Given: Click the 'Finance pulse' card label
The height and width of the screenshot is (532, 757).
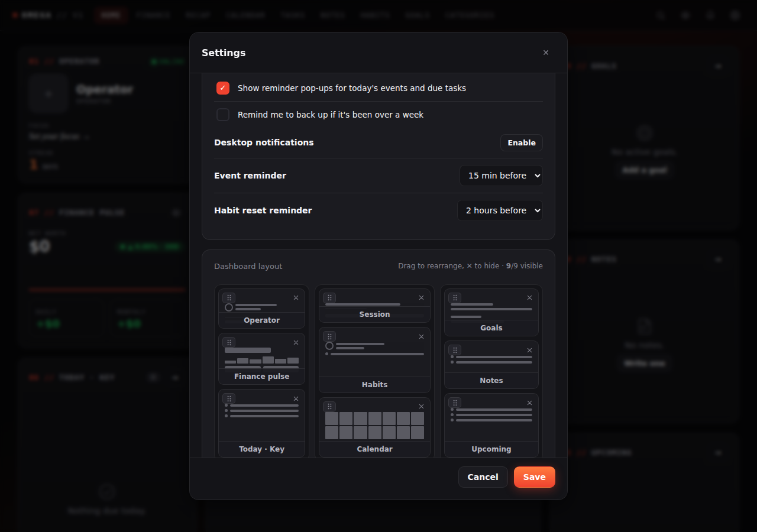Looking at the screenshot, I should click(x=262, y=377).
